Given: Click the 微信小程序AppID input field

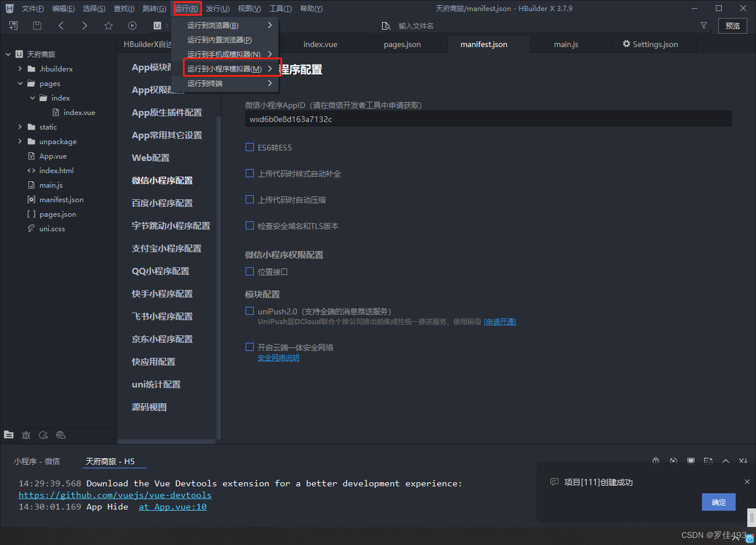Looking at the screenshot, I should click(488, 119).
